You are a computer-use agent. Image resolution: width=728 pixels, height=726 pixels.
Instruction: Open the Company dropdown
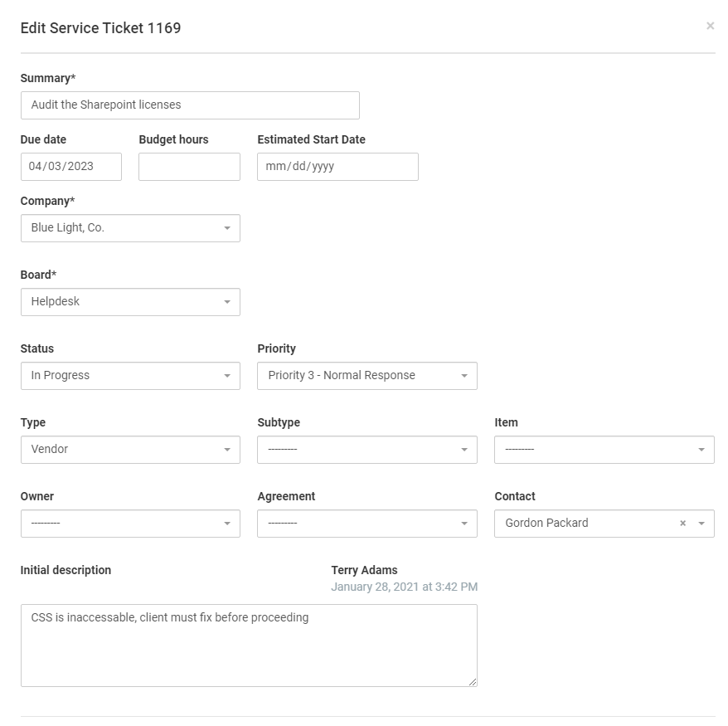130,228
